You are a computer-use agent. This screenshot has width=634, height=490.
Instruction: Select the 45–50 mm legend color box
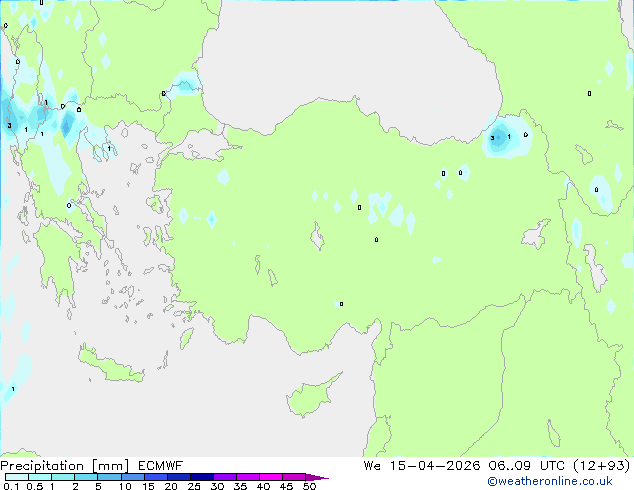pyautogui.click(x=294, y=477)
